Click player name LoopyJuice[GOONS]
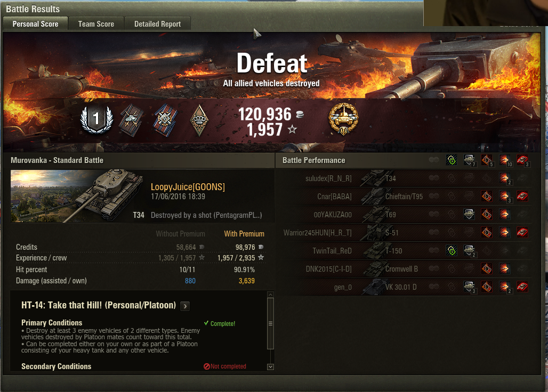 [x=188, y=187]
